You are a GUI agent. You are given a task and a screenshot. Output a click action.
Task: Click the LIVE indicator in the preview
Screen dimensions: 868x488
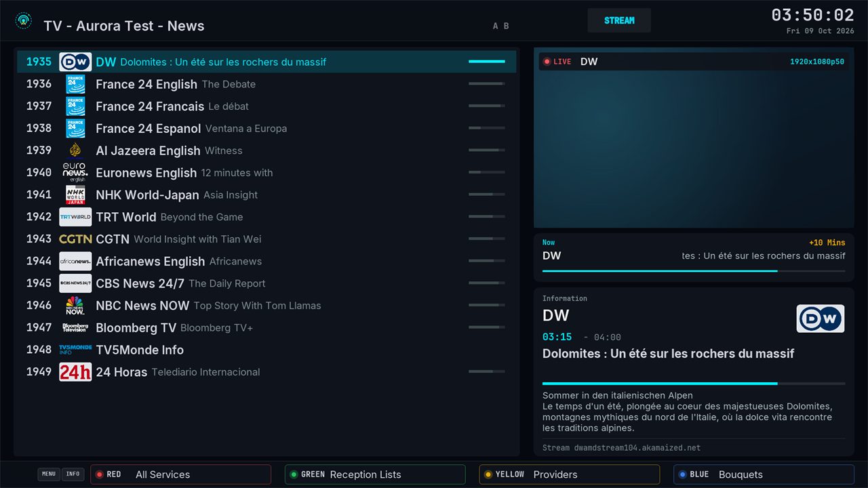tap(557, 62)
